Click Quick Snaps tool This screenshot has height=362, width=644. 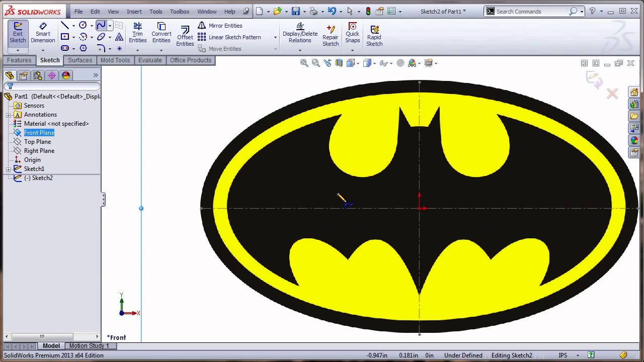pos(352,33)
